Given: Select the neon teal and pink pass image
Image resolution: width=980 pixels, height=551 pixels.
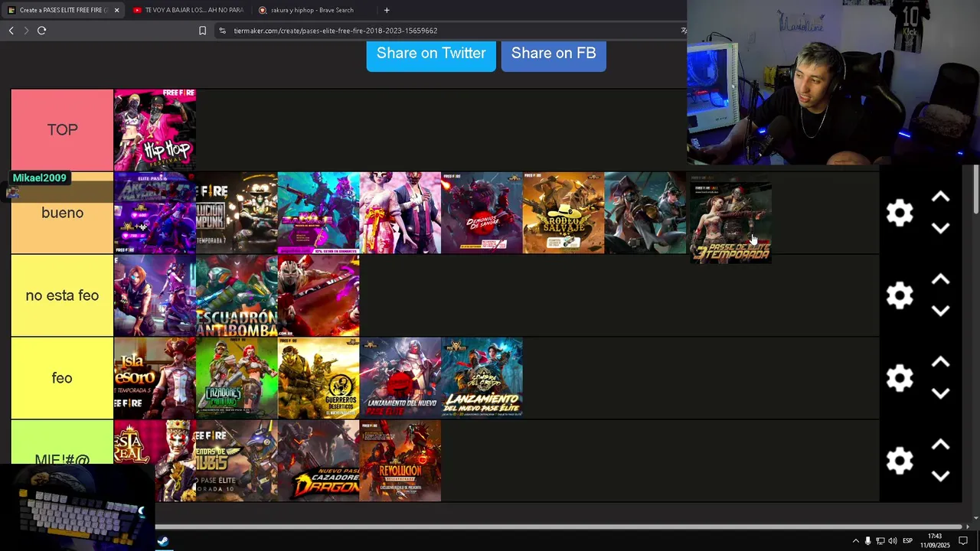Looking at the screenshot, I should coord(318,213).
